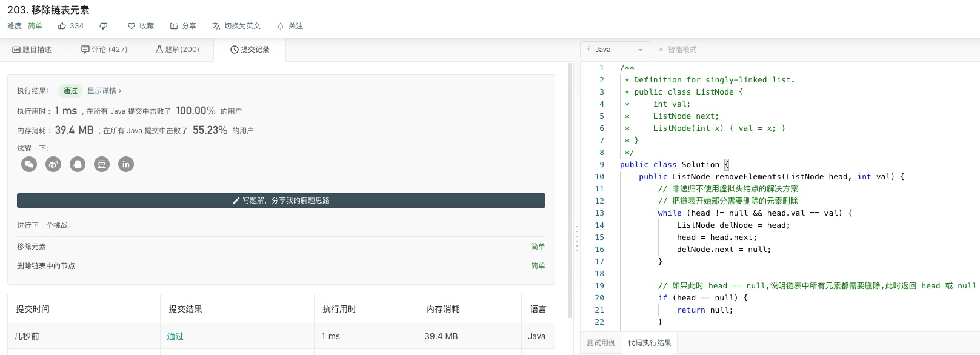The width and height of the screenshot is (980, 355).
Task: Open the Java language dropdown
Action: click(615, 50)
